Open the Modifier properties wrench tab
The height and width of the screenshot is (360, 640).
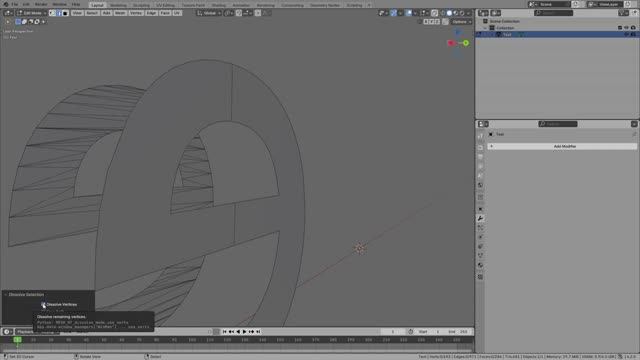[480, 218]
